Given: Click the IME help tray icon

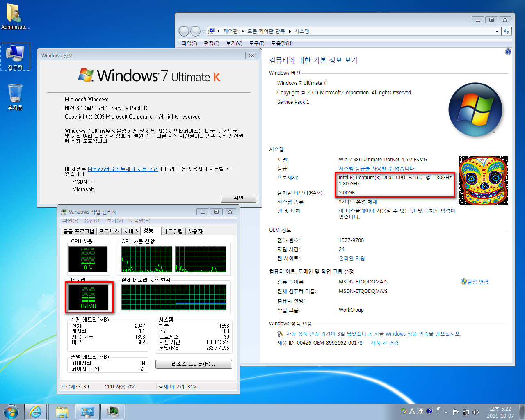Looking at the screenshot, I should (429, 411).
